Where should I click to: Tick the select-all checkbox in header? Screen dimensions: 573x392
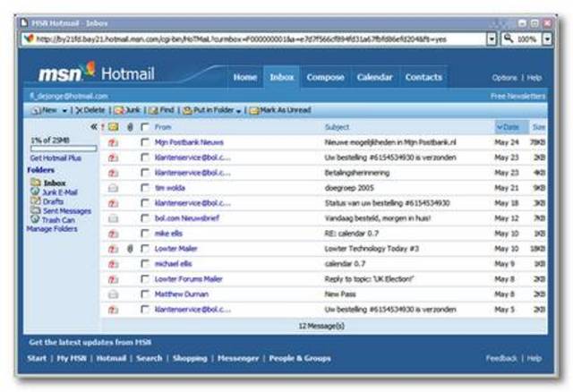coord(145,127)
